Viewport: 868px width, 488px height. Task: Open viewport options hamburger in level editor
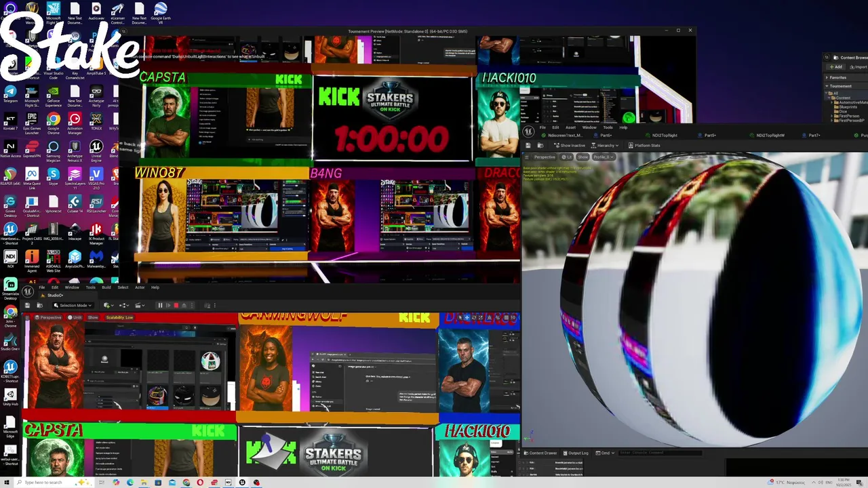(27, 318)
